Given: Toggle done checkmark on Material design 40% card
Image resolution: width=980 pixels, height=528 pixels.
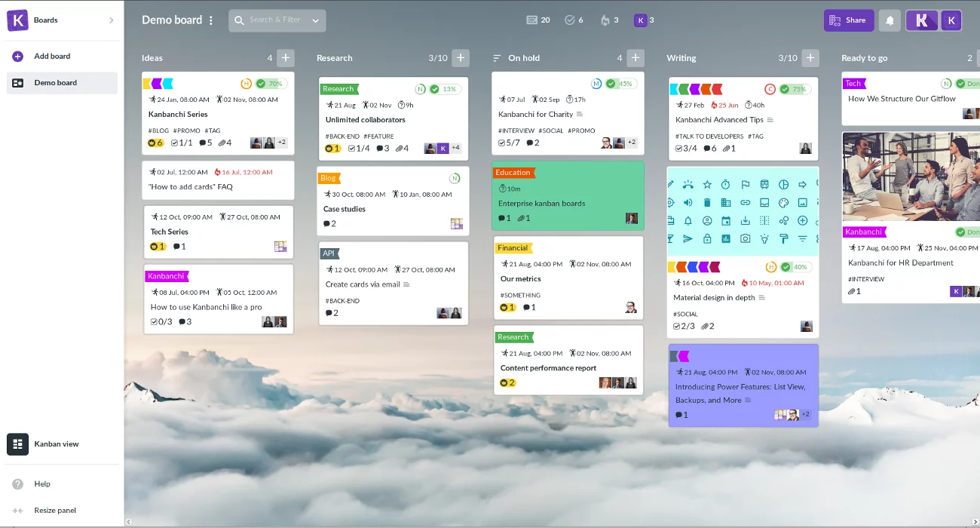Looking at the screenshot, I should point(786,267).
